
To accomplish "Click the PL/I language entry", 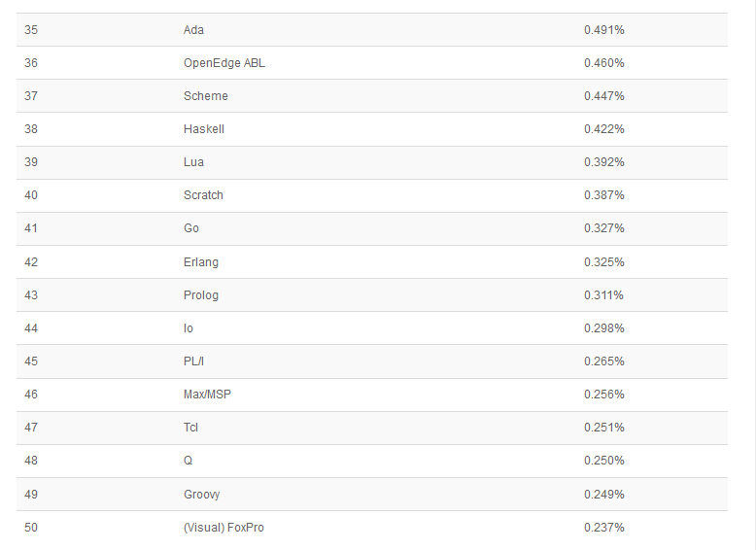I will pyautogui.click(x=194, y=361).
